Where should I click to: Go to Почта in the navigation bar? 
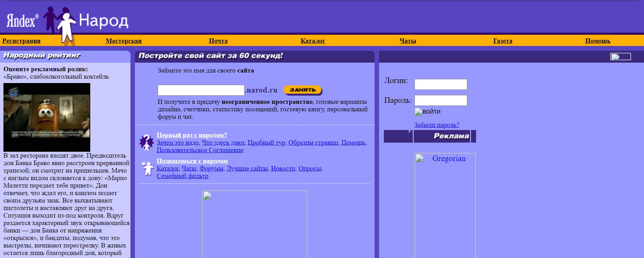click(x=218, y=41)
